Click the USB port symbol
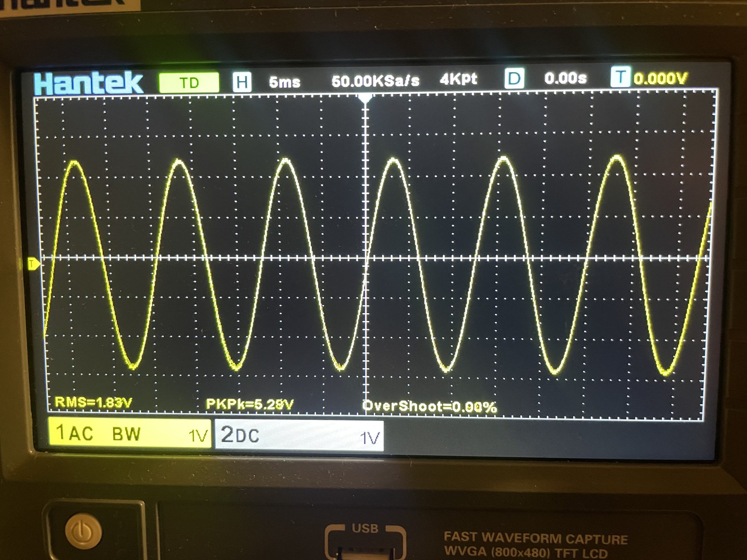The width and height of the screenshot is (747, 560). 365,541
